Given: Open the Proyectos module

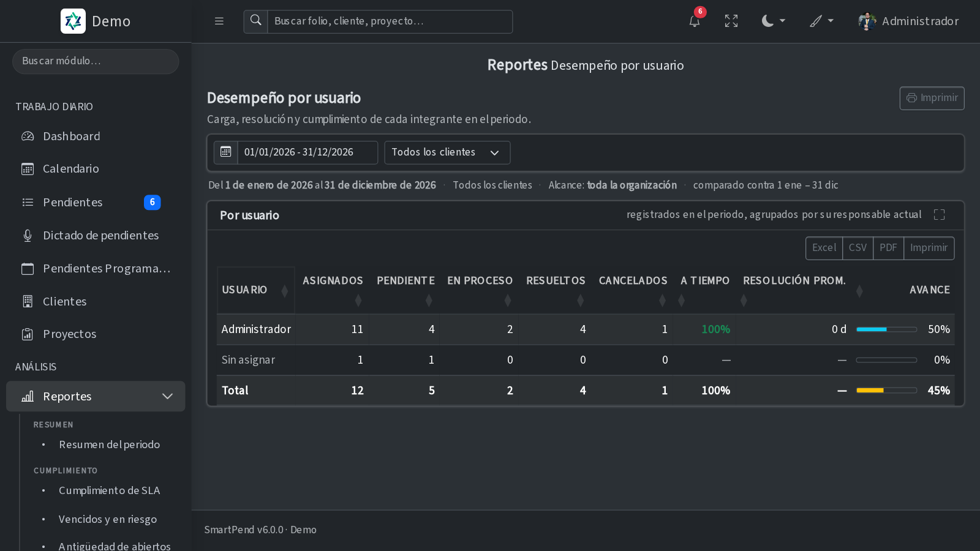Looking at the screenshot, I should point(96,334).
